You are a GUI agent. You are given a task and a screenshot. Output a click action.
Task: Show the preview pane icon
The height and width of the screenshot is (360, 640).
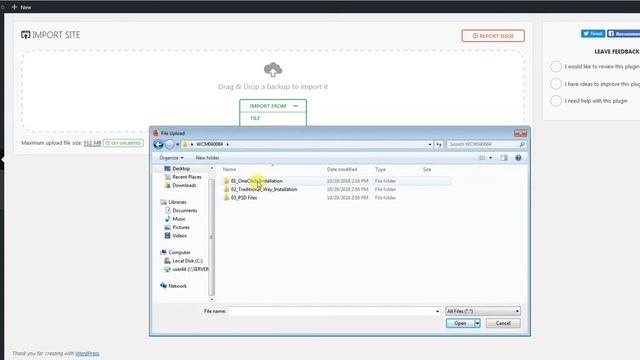tap(504, 158)
